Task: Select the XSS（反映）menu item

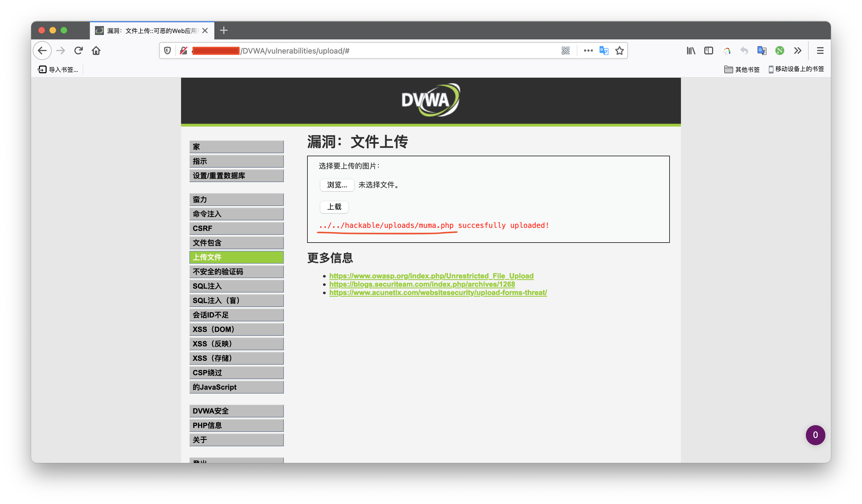Action: (236, 344)
